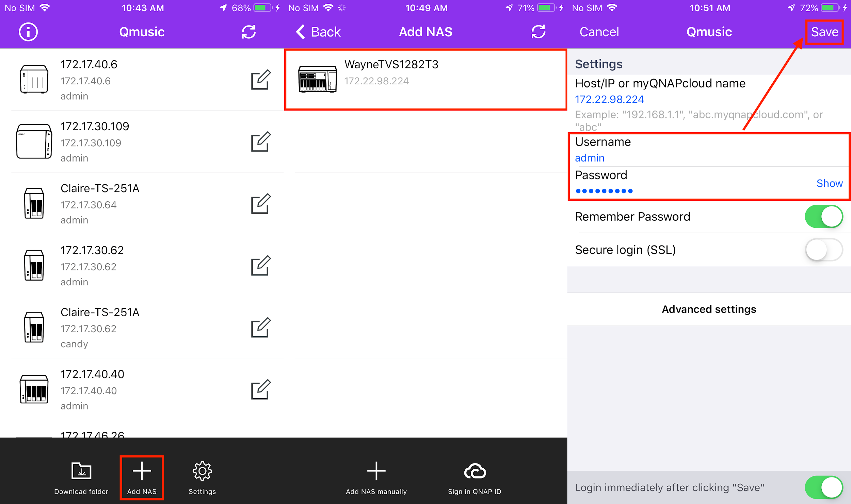This screenshot has height=504, width=851.
Task: Edit the Claire-TS-251A candy entry
Action: pyautogui.click(x=261, y=327)
